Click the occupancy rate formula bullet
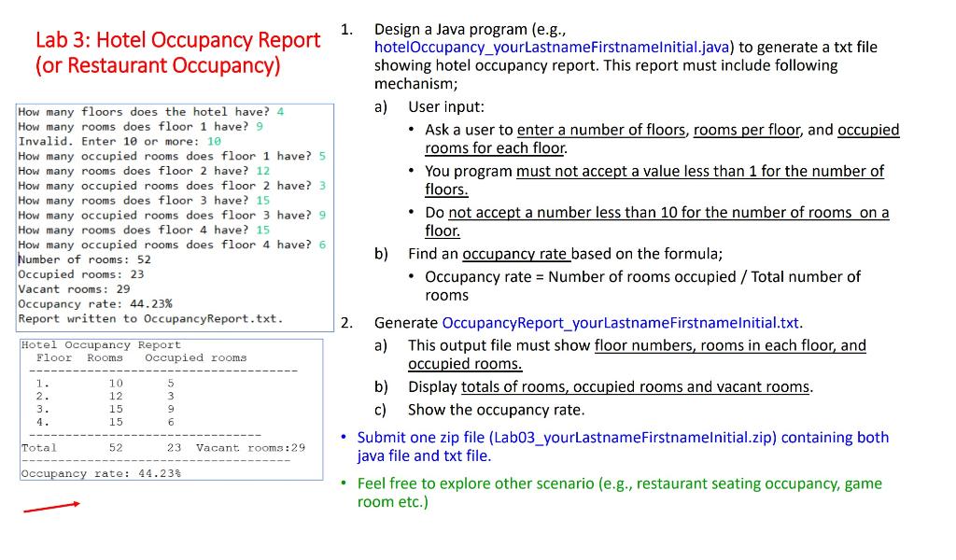Screen dimensions: 956x560 (642, 286)
